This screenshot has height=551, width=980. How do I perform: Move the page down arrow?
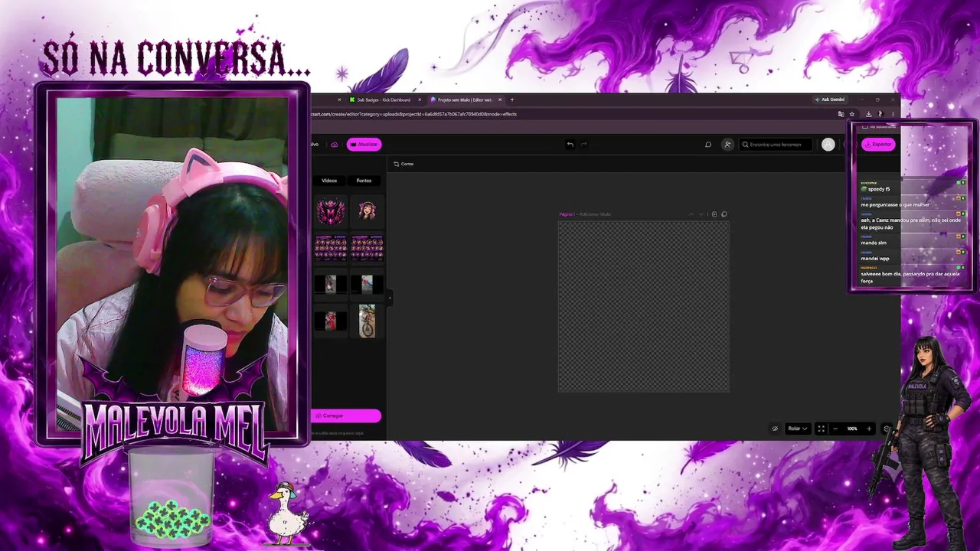tap(701, 214)
